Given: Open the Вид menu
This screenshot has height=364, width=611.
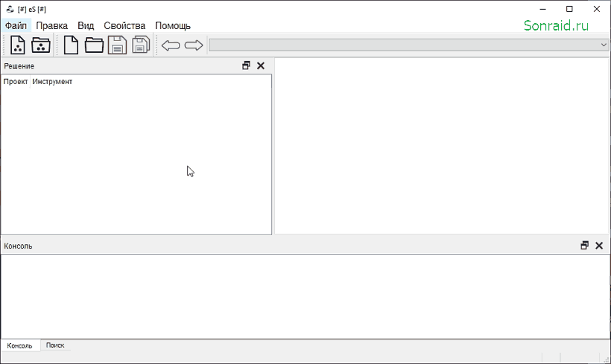Looking at the screenshot, I should pyautogui.click(x=86, y=26).
